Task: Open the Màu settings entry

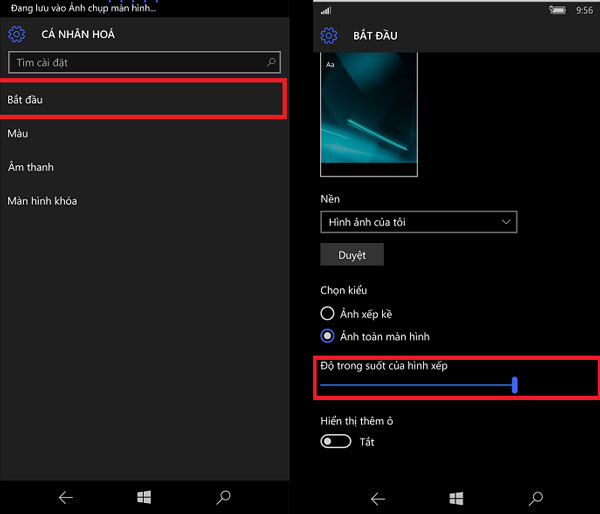Action: point(18,133)
